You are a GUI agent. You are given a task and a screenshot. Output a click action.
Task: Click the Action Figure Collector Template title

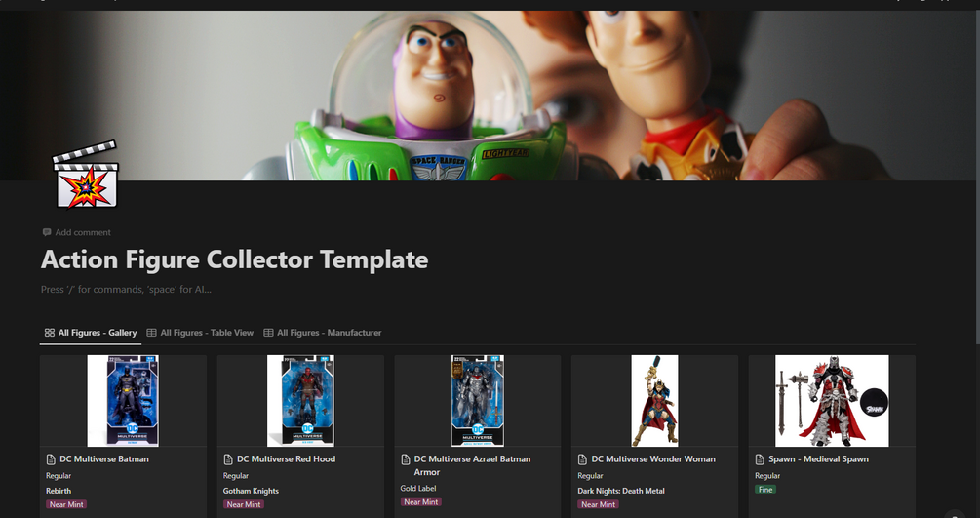(x=234, y=259)
